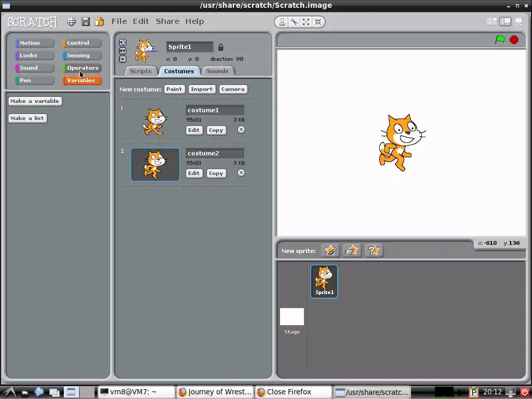Image resolution: width=532 pixels, height=399 pixels.
Task: Edit costume1
Action: [x=194, y=130]
